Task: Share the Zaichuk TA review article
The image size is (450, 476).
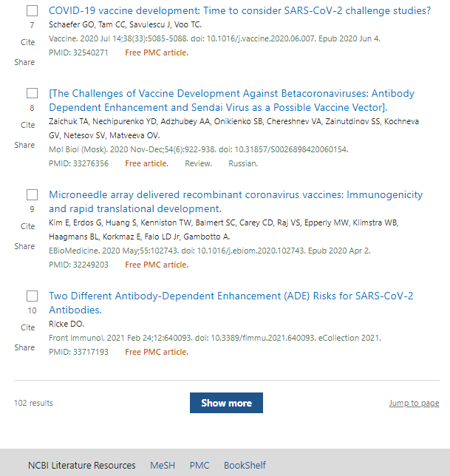Action: click(x=24, y=145)
